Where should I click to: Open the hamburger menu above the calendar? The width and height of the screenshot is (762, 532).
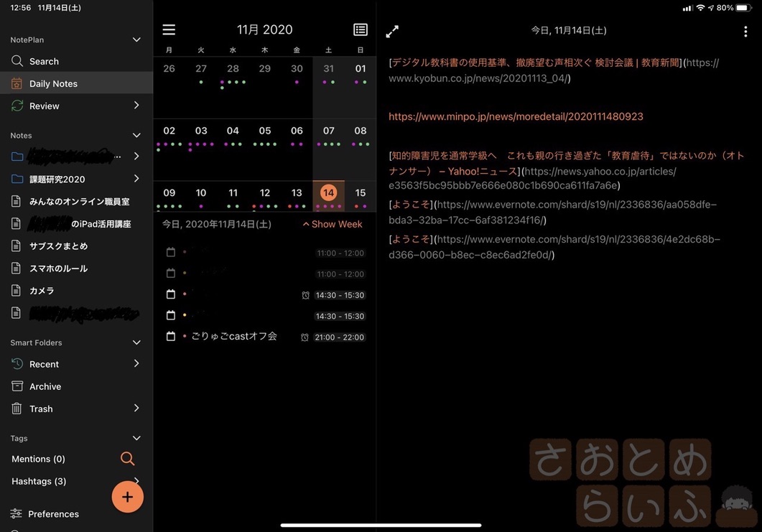(x=169, y=29)
